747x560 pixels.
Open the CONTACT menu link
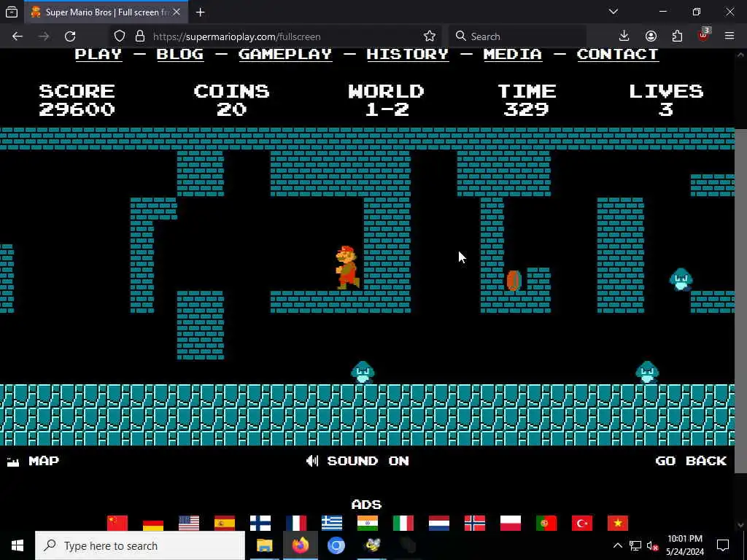[x=617, y=54]
